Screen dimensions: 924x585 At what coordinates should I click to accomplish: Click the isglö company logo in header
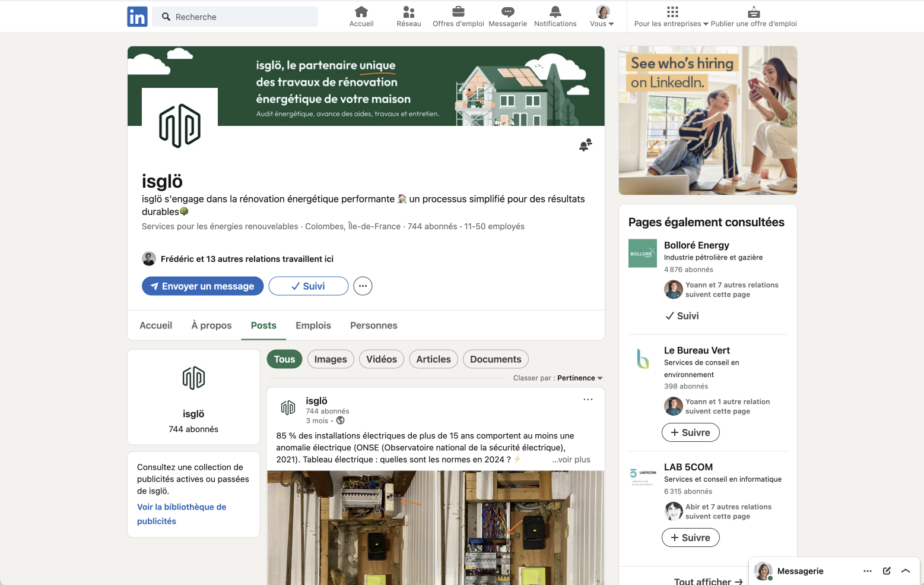tap(180, 126)
